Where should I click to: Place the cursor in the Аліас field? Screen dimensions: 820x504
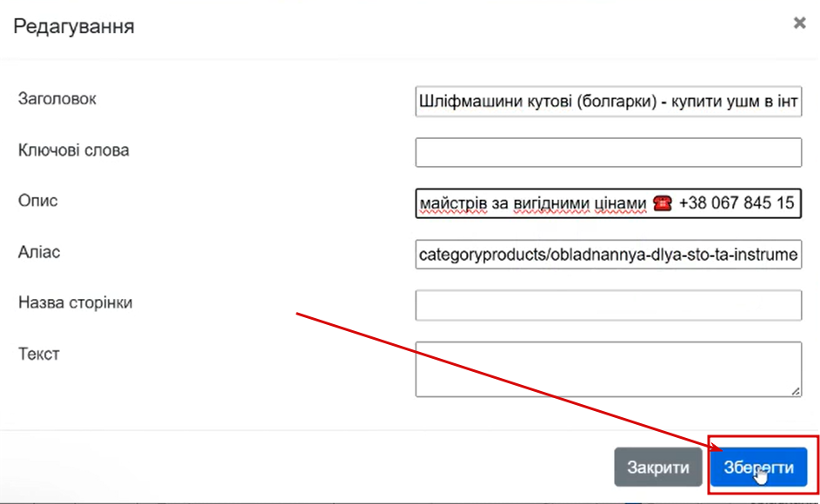608,254
